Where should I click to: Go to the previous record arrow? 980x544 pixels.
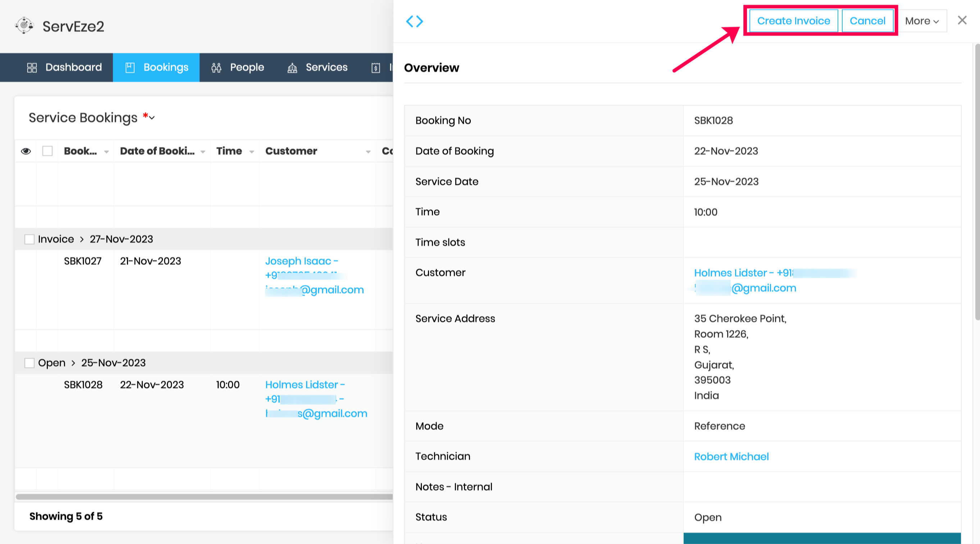(410, 21)
